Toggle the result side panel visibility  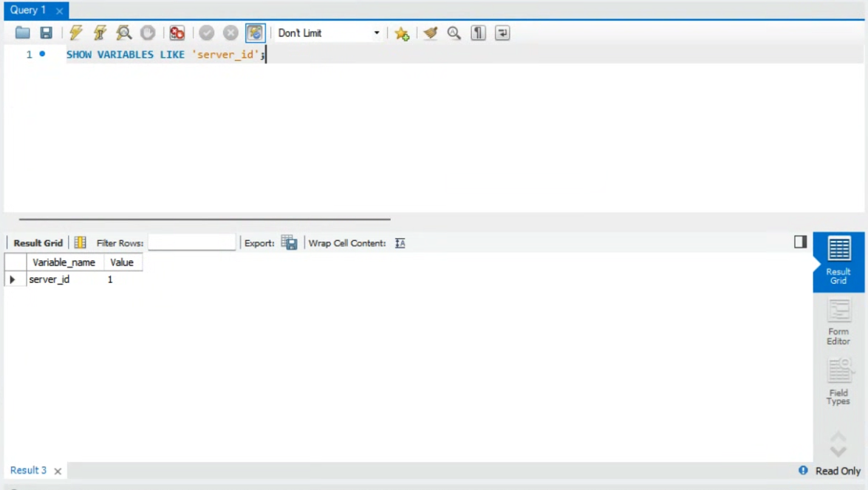pos(800,242)
